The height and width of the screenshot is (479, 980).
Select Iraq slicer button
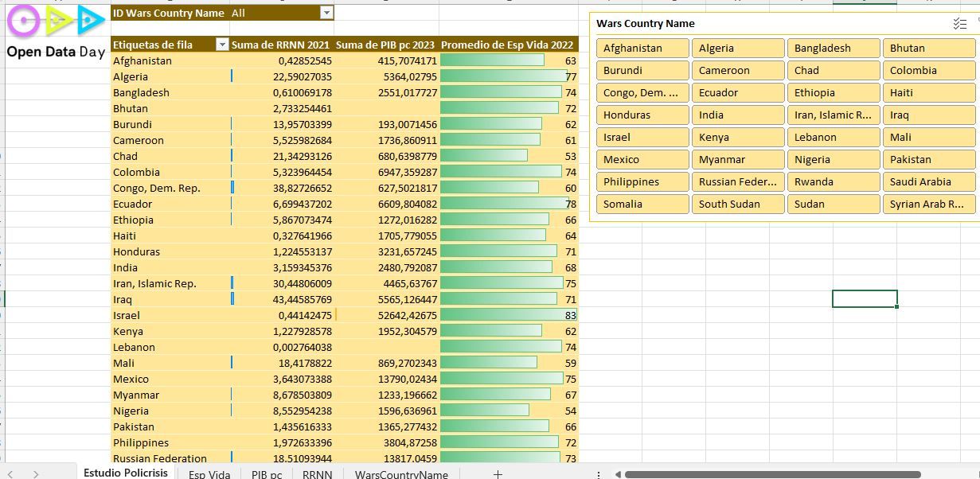coord(929,115)
